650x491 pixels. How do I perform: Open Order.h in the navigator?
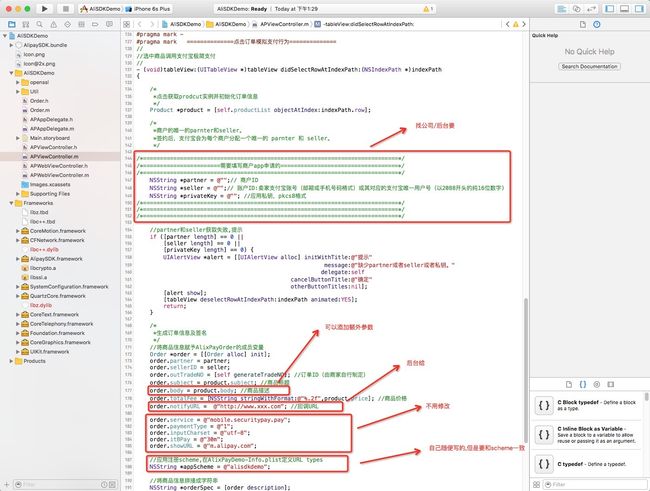point(39,101)
